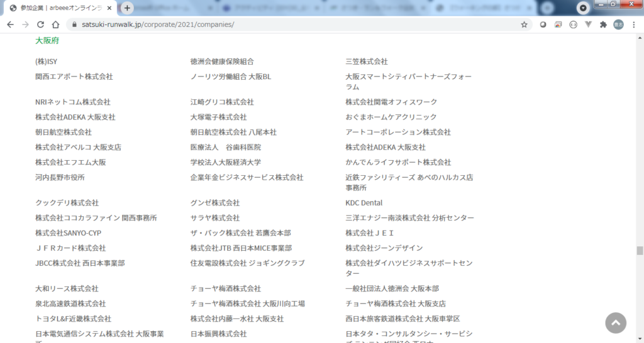Click 株式会社JTB 西日本MICE事業部
Screen dimensions: 644x343
tap(241, 248)
